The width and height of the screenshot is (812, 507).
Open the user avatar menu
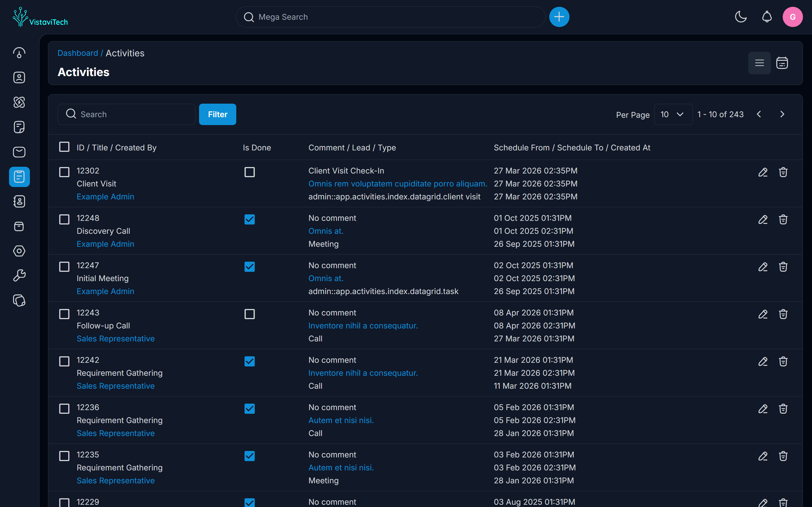click(793, 17)
